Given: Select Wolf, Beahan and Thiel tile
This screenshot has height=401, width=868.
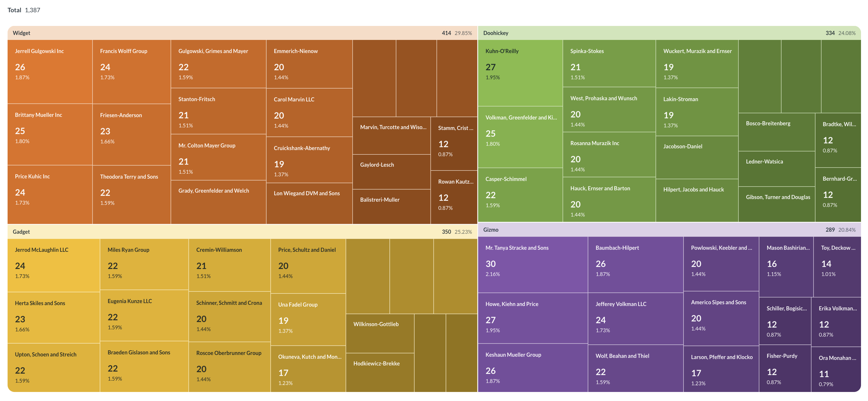Looking at the screenshot, I should pyautogui.click(x=635, y=368).
